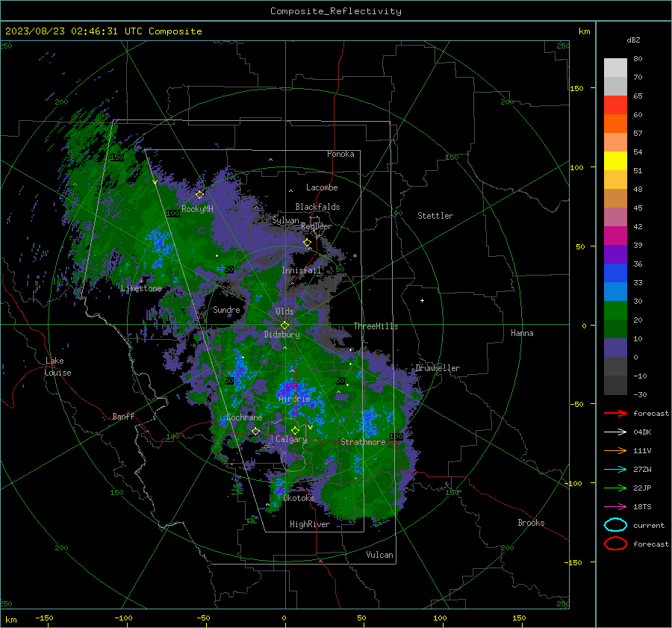This screenshot has height=628, width=672.
Task: Click the Drumheller label
Action: 437,368
